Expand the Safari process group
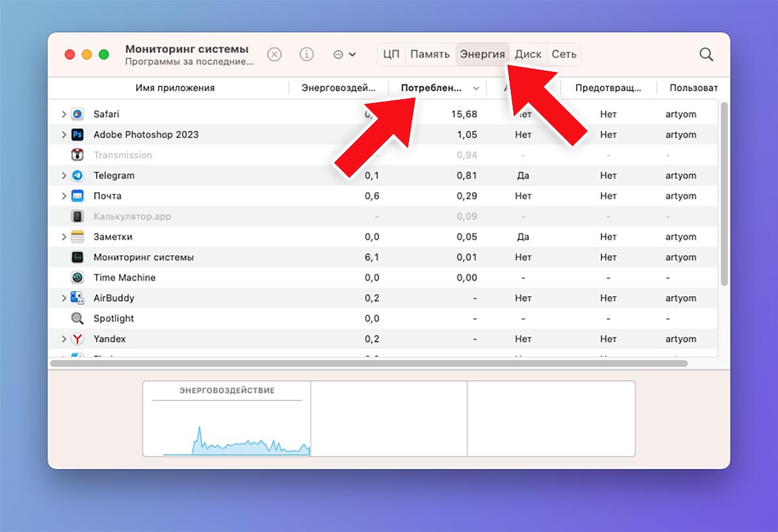 click(64, 114)
